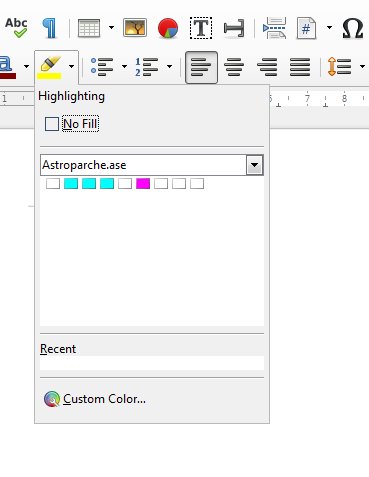Pick the second cyan swatch

pos(89,184)
